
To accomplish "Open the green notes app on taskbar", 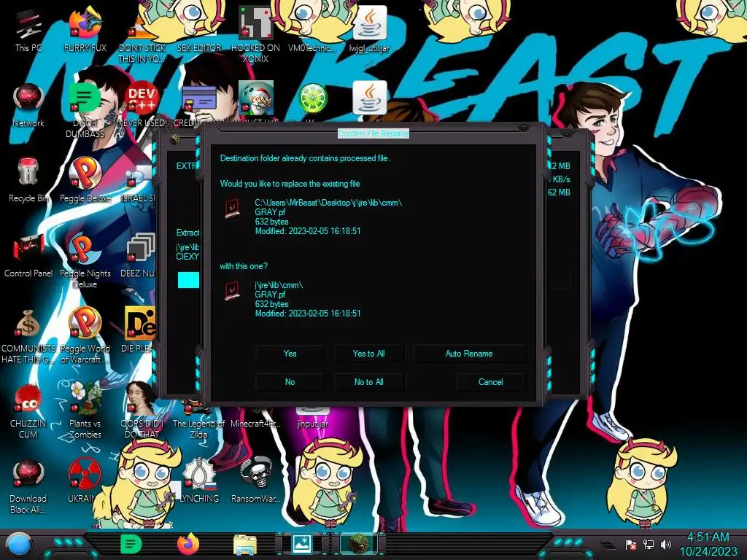I will coord(131,544).
